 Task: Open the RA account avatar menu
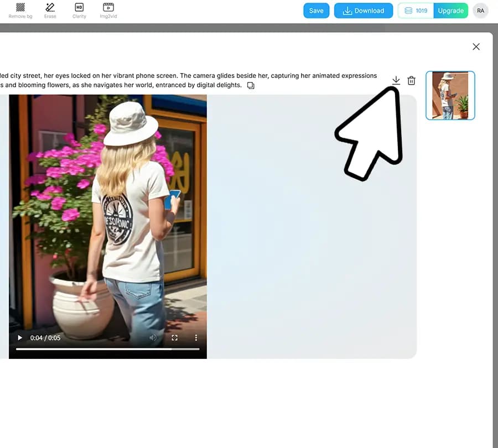tap(480, 11)
